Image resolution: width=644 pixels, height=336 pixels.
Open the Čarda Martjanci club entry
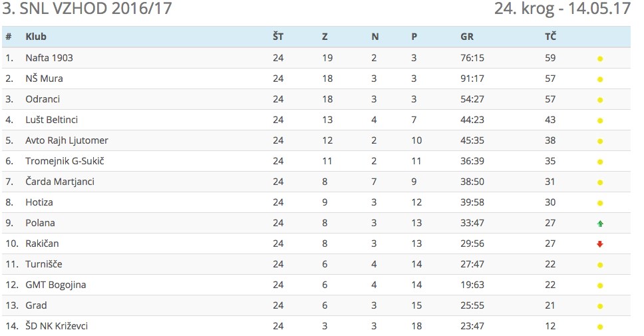click(x=60, y=182)
